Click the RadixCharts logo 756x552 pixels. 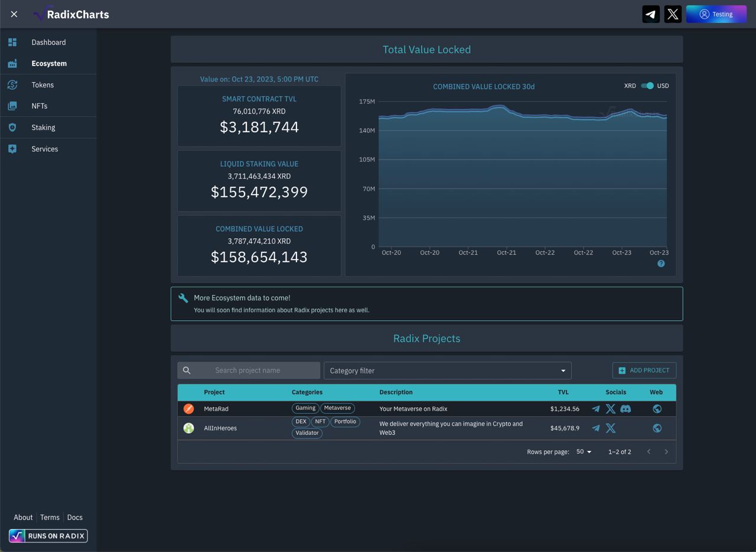[71, 14]
